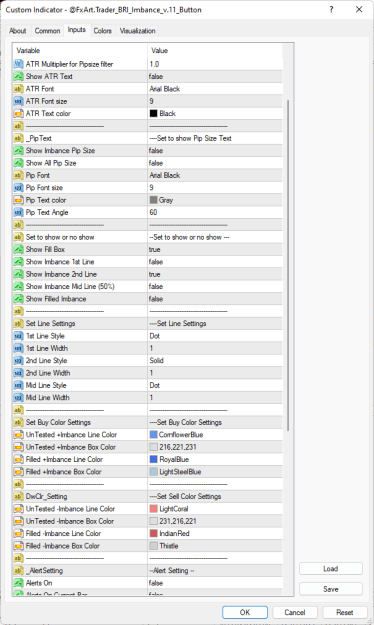Click the integer icon next to ATR Font size

click(18, 101)
